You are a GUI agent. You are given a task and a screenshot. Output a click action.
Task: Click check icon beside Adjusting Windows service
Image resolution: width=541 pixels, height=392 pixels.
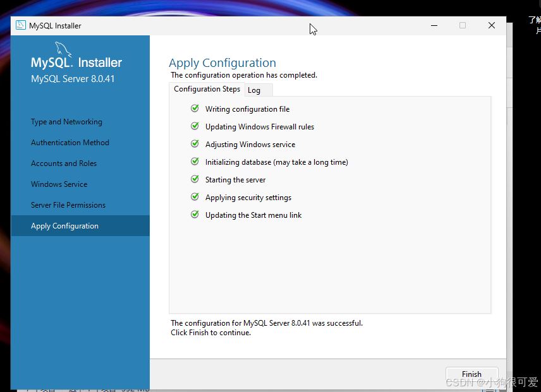coord(195,144)
